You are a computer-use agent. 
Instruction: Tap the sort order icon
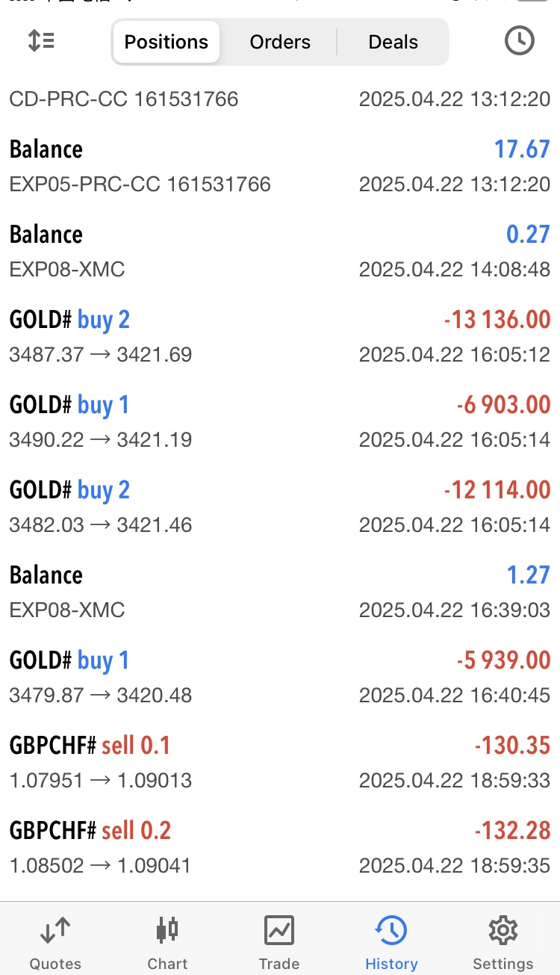pos(41,41)
